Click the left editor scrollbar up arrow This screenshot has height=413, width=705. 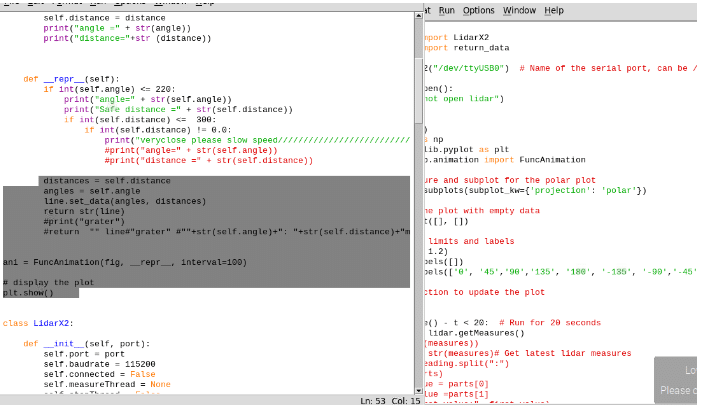416,17
